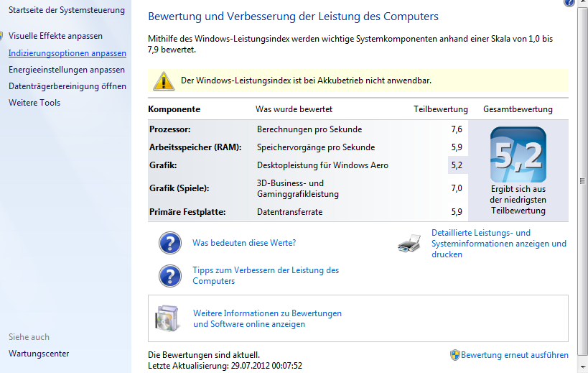Click 'Letzte Aktualisierung: 29.07.2012 00:07:52' text

tap(225, 366)
